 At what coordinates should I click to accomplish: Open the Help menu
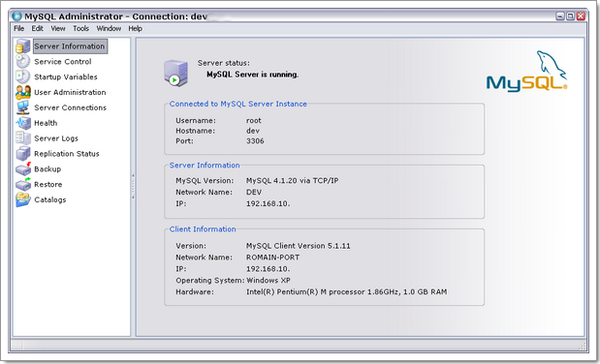[x=135, y=29]
